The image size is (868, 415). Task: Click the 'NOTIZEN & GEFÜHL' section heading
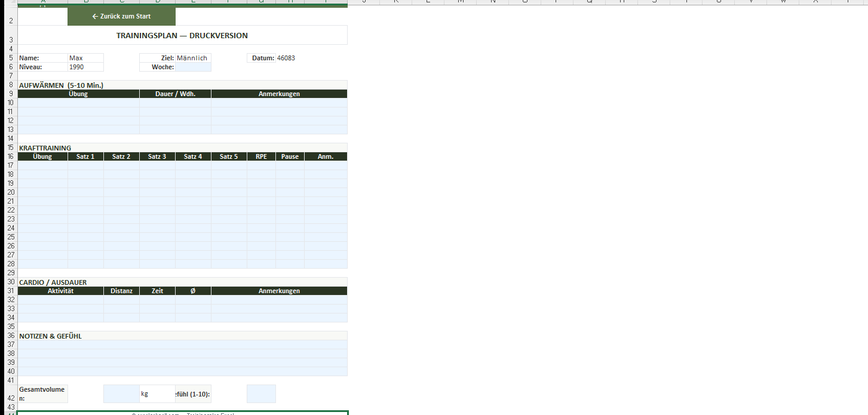[51, 336]
